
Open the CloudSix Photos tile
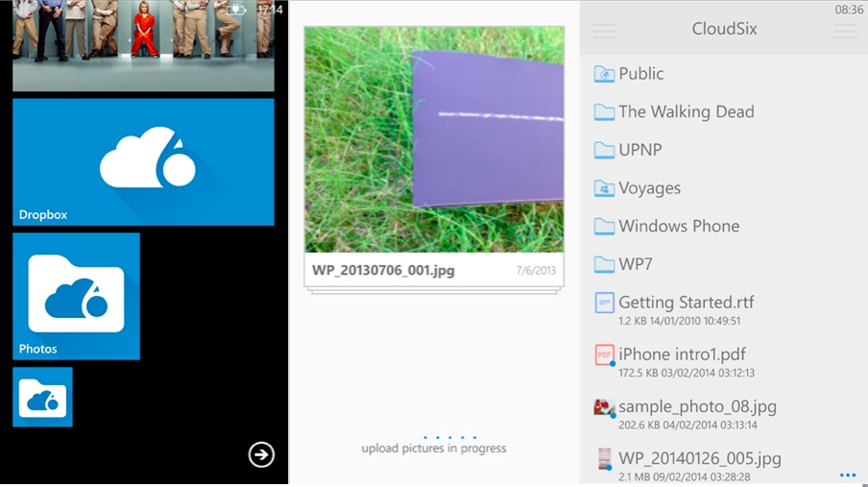pyautogui.click(x=77, y=297)
